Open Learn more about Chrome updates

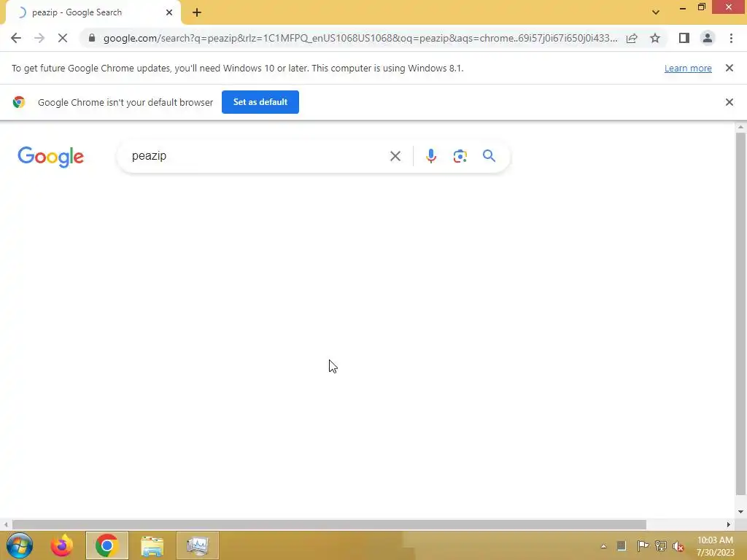688,68
